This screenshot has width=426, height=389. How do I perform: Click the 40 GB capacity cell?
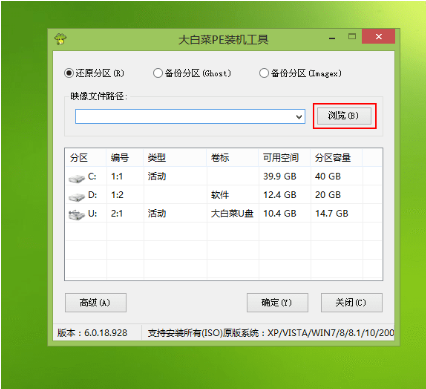328,176
